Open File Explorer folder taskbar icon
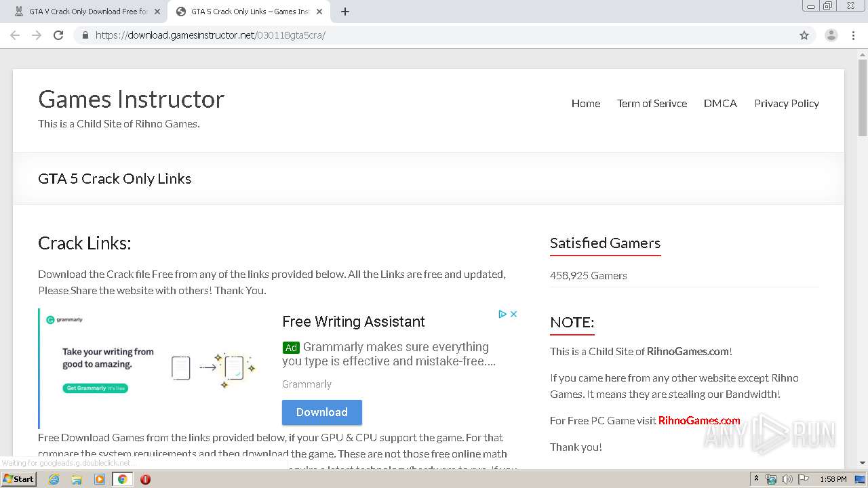This screenshot has width=868, height=488. click(x=77, y=479)
